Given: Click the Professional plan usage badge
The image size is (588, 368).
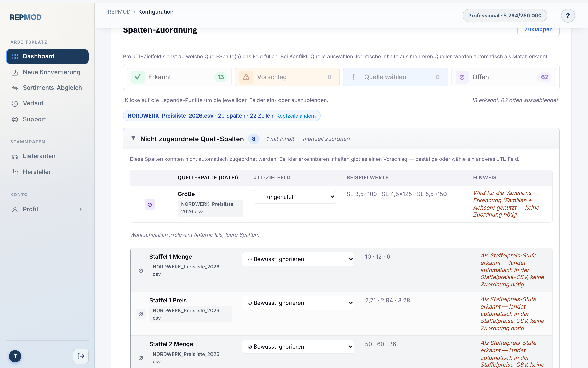Looking at the screenshot, I should (505, 16).
